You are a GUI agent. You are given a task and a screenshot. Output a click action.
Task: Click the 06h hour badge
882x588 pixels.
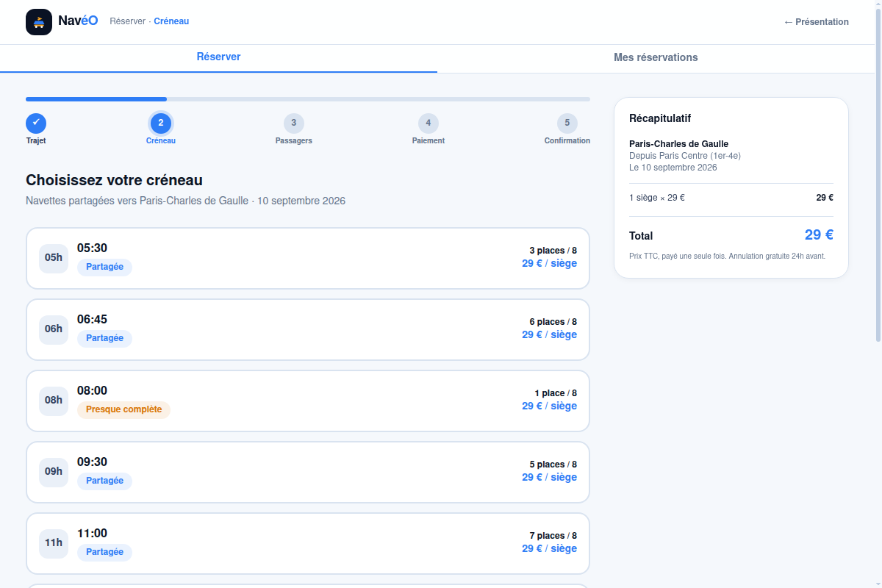(x=54, y=329)
